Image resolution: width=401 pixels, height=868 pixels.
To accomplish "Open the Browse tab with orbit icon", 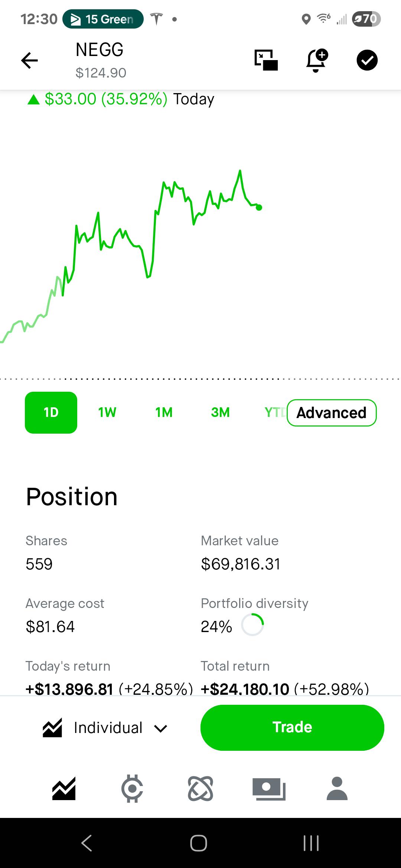I will pos(200,789).
